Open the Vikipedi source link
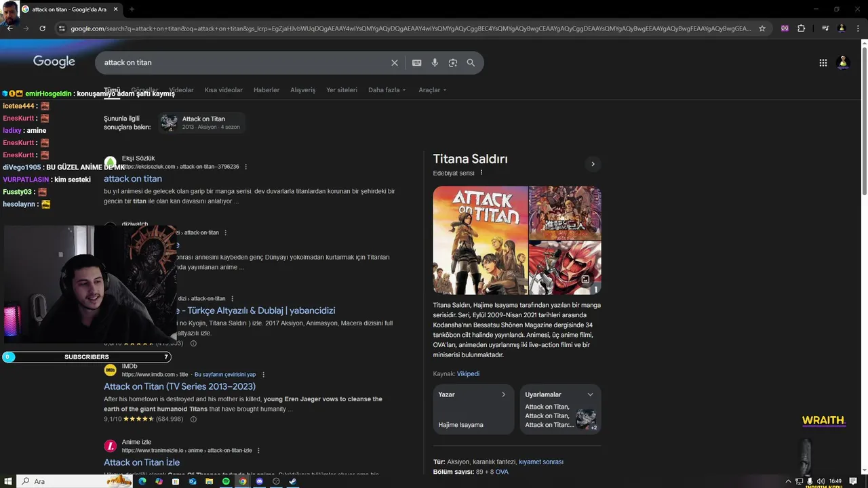Image resolution: width=868 pixels, height=488 pixels. coord(468,374)
